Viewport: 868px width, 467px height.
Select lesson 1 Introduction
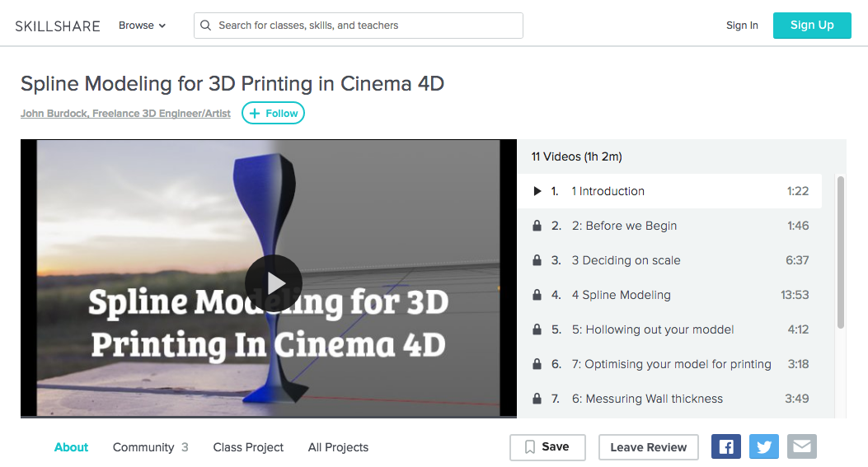[669, 191]
